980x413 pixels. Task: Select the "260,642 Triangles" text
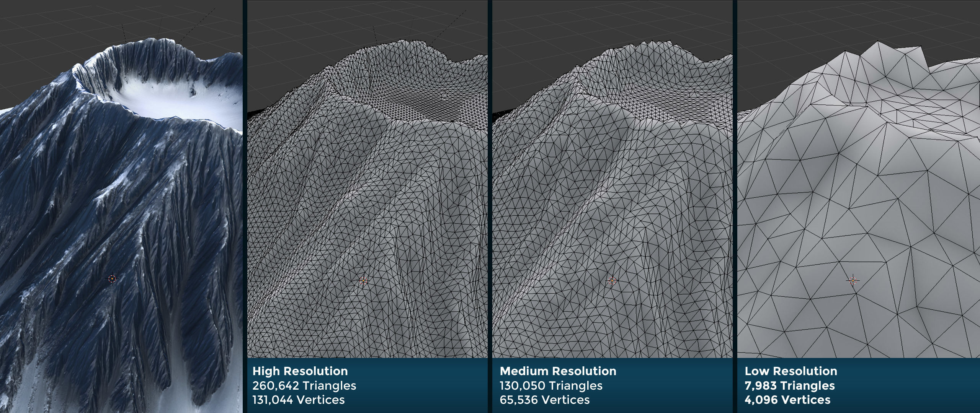[x=304, y=386]
